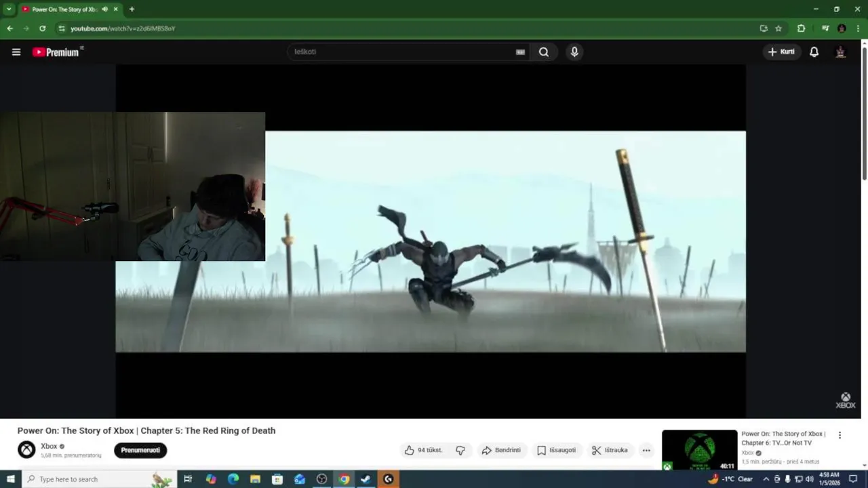Dislike the video
Image resolution: width=868 pixels, height=488 pixels.
[x=460, y=450]
